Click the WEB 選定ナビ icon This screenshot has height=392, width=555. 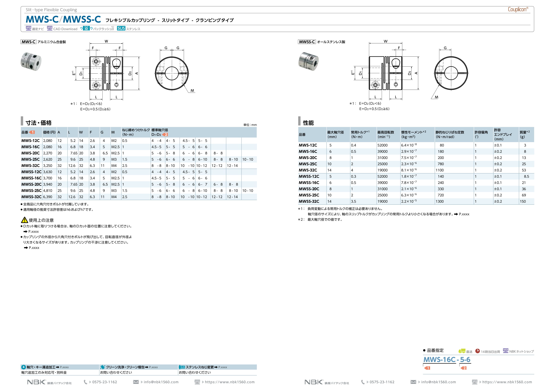(28, 28)
